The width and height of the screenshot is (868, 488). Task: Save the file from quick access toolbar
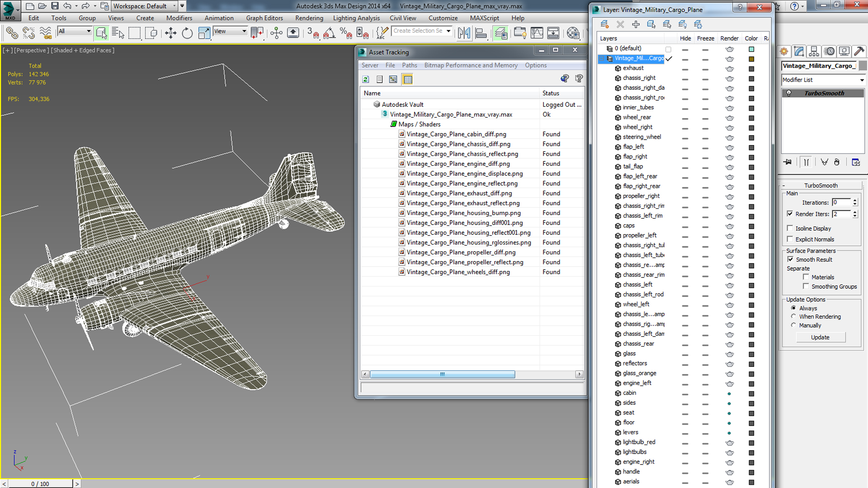click(55, 6)
